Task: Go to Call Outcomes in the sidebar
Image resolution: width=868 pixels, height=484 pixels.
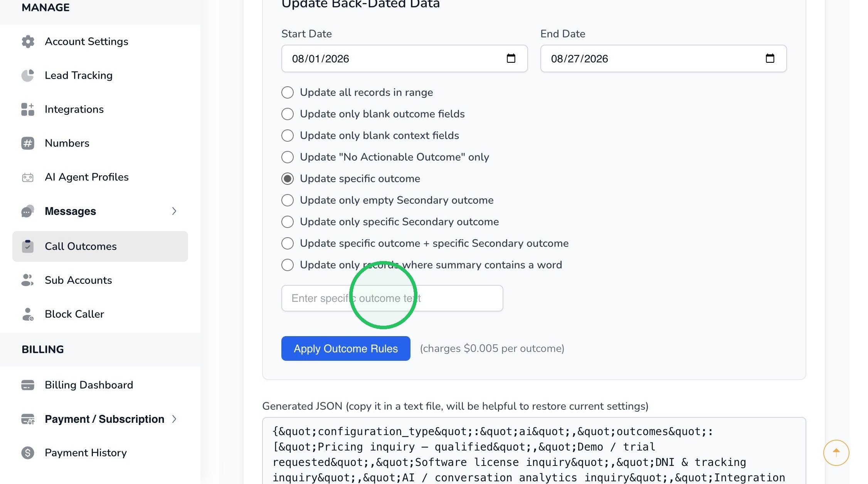Action: point(100,246)
